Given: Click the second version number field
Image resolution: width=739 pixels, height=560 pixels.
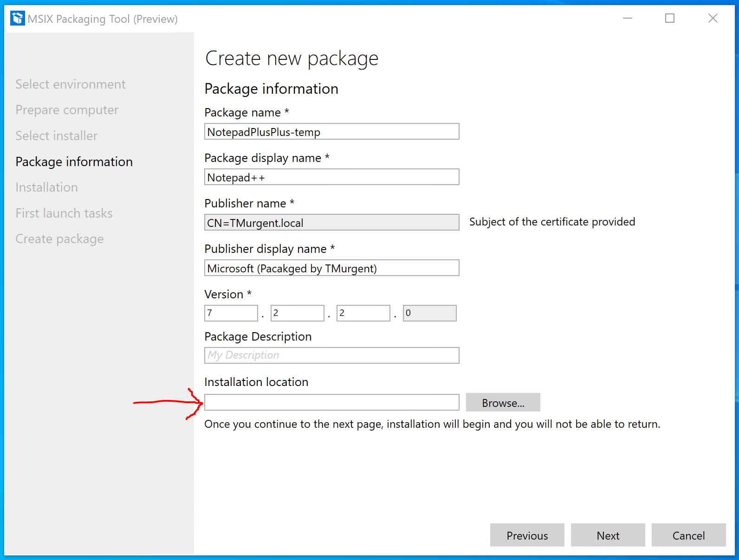Looking at the screenshot, I should (x=298, y=313).
